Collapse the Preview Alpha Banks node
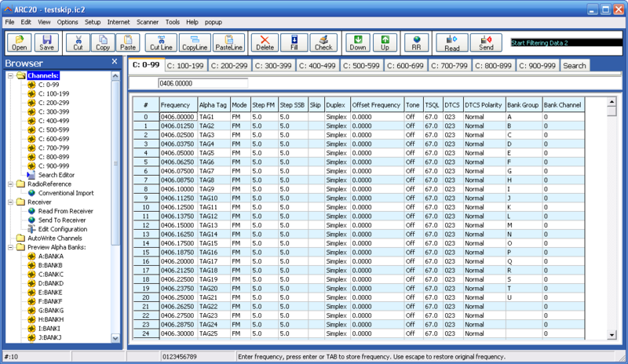The image size is (628, 364). pos(11,247)
